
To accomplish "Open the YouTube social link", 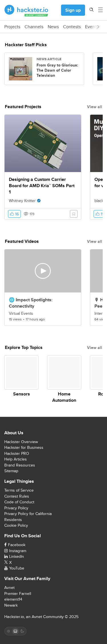I will tap(14, 568).
